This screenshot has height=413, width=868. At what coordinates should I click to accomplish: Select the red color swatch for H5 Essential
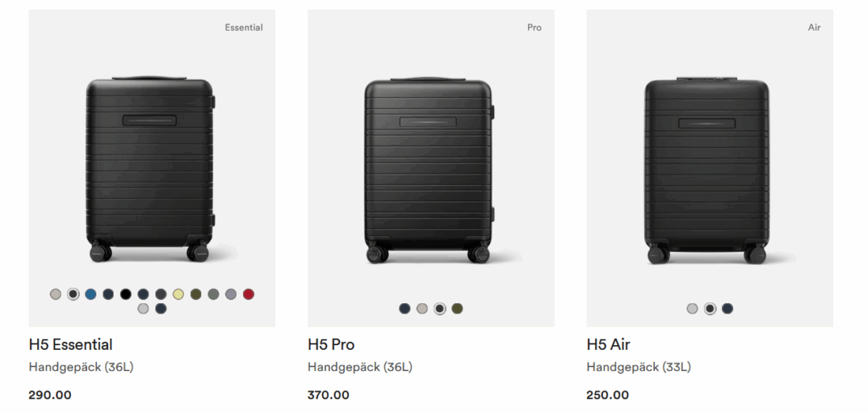(x=249, y=294)
